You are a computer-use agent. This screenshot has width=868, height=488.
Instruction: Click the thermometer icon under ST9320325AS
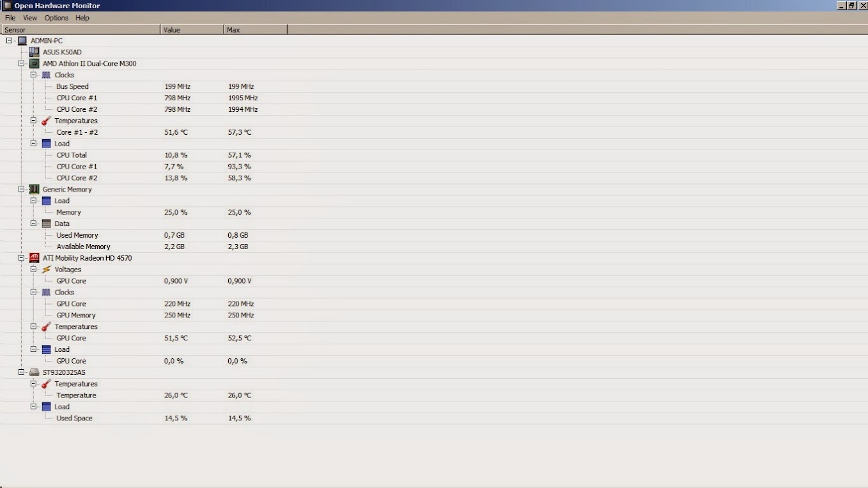click(x=46, y=384)
